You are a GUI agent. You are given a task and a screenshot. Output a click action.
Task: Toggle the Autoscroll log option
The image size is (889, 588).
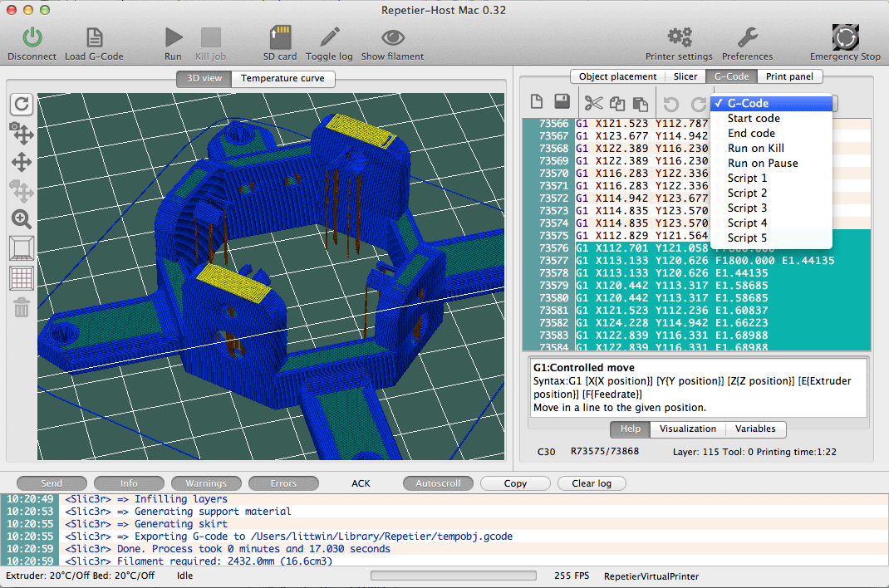click(x=438, y=483)
